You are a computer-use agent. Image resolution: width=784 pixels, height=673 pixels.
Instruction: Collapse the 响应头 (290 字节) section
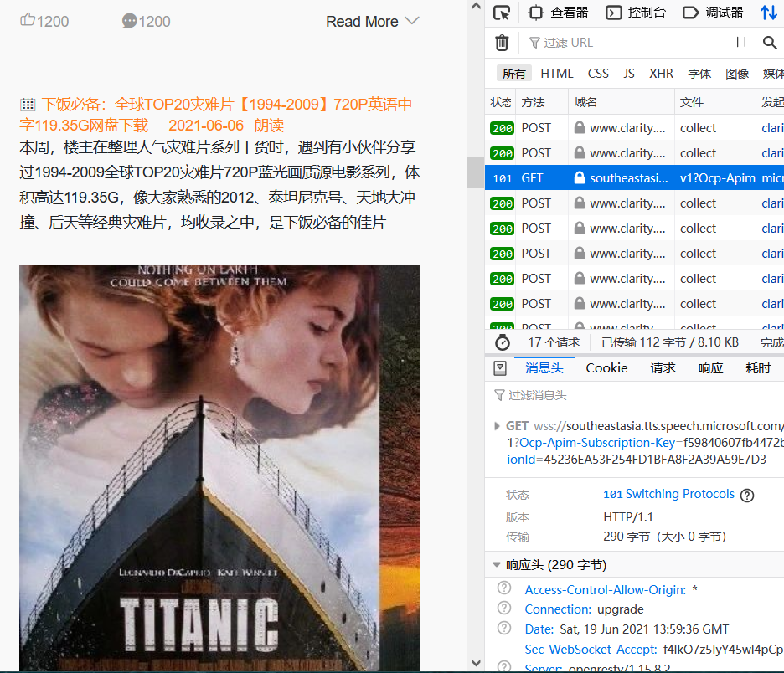(x=497, y=564)
